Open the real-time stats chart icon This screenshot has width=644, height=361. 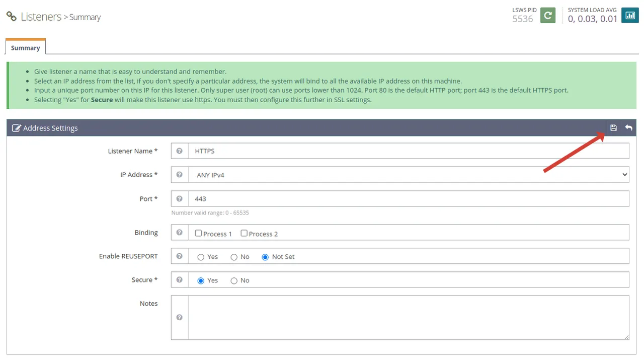pyautogui.click(x=630, y=16)
